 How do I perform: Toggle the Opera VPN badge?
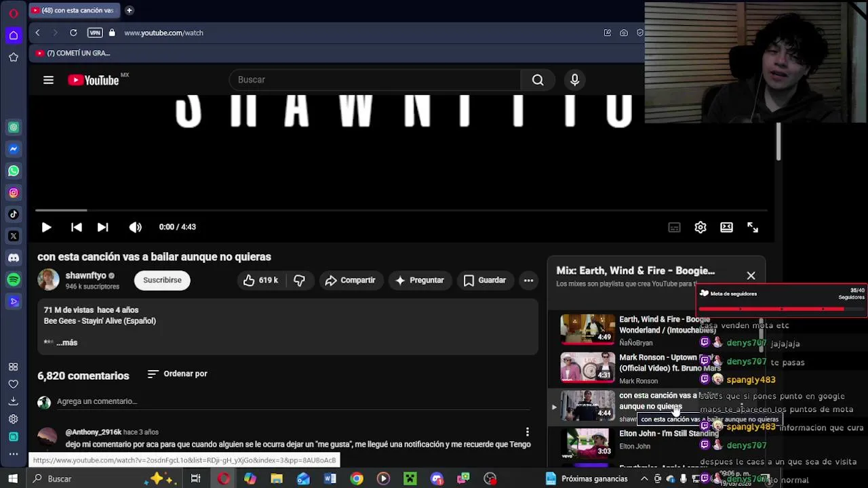coord(95,33)
